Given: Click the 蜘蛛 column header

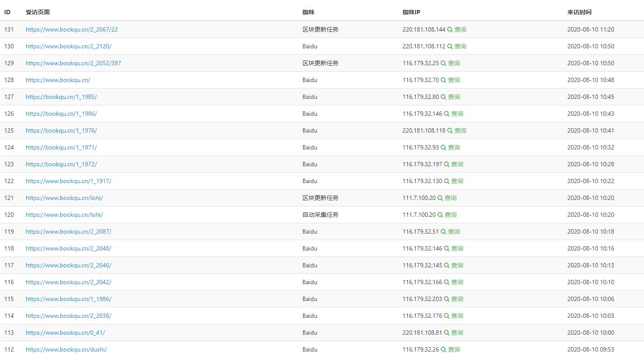Looking at the screenshot, I should [308, 12].
